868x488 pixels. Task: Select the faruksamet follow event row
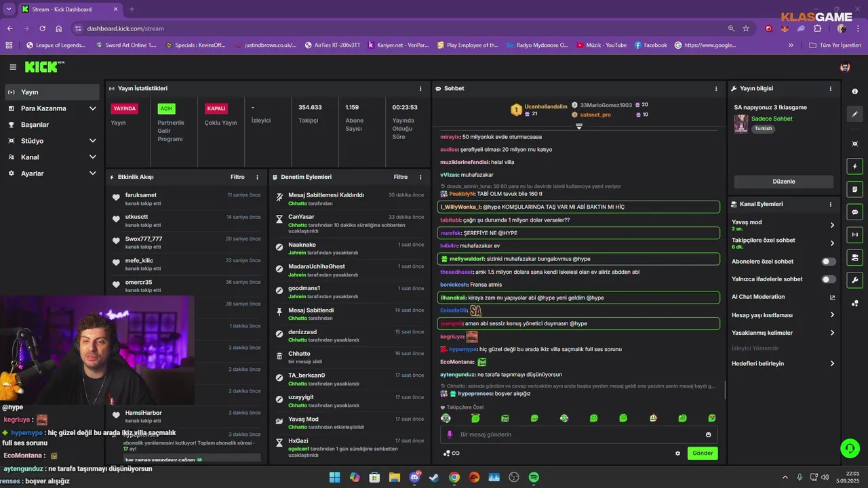pos(185,199)
